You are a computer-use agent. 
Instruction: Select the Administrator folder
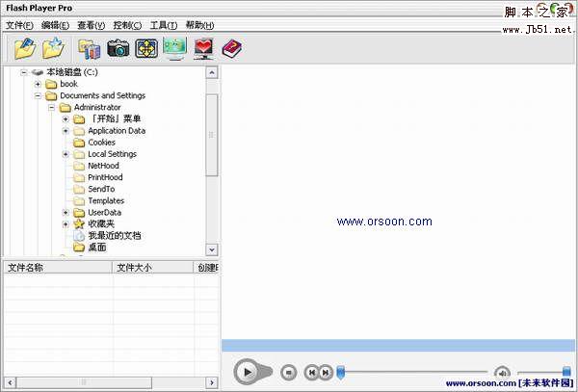pos(97,108)
